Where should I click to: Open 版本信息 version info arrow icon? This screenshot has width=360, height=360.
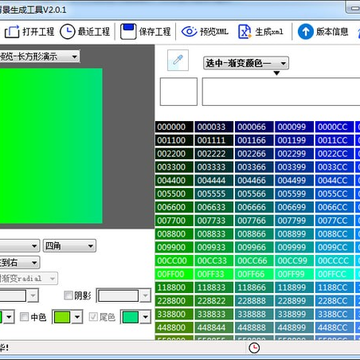pyautogui.click(x=305, y=32)
